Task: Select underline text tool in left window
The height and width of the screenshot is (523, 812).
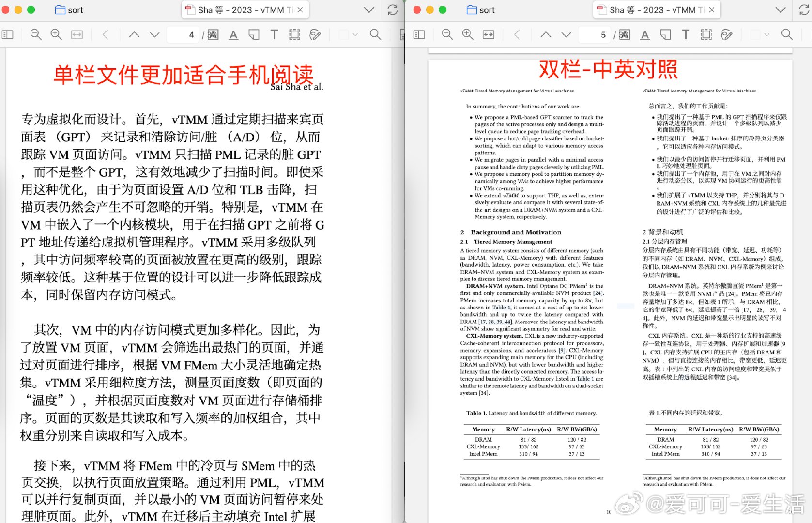Action: click(x=233, y=34)
